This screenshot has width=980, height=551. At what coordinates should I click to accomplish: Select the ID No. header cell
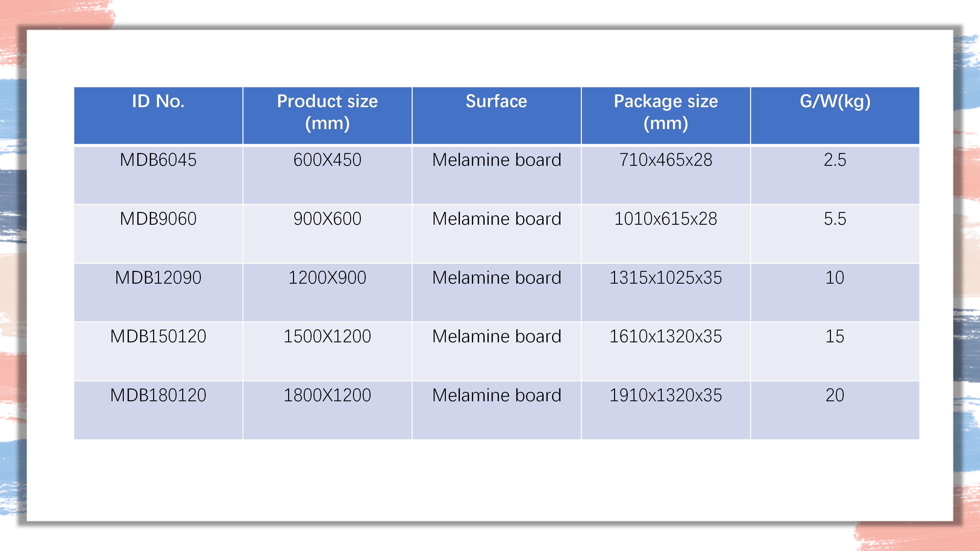tap(158, 116)
